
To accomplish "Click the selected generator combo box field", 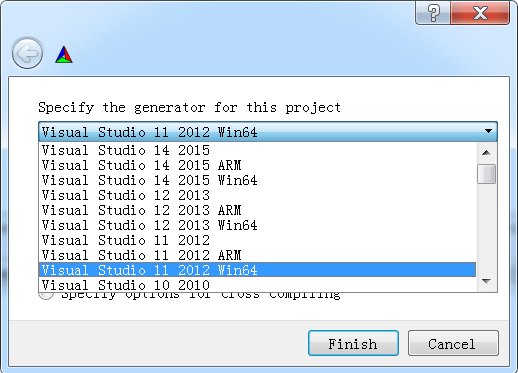I will coord(268,132).
